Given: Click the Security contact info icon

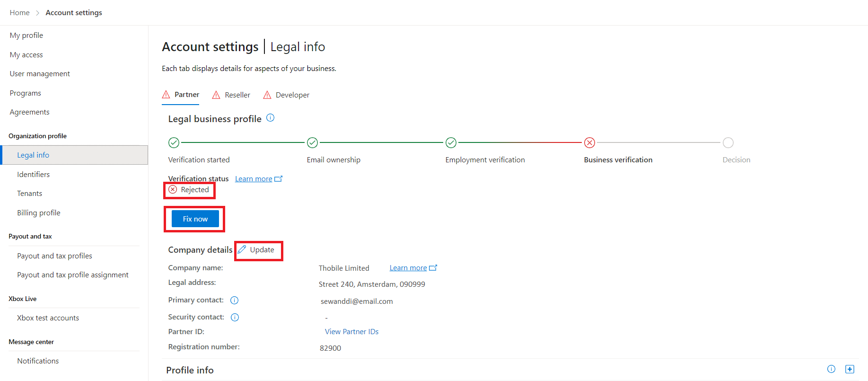Looking at the screenshot, I should (235, 317).
